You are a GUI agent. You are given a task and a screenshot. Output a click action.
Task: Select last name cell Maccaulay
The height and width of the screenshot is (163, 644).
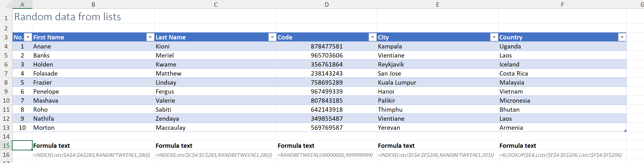click(x=216, y=128)
